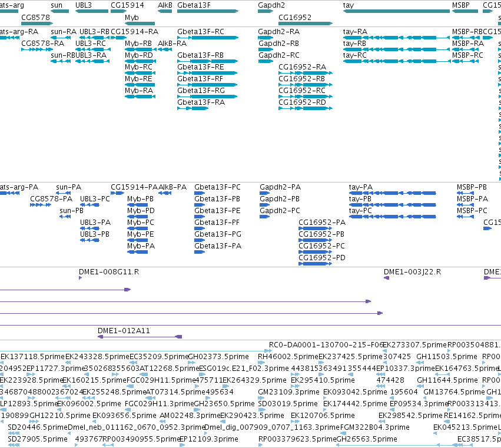Click the AT12268.5prime EST label
This screenshot has height=448, width=501.
tap(170, 369)
